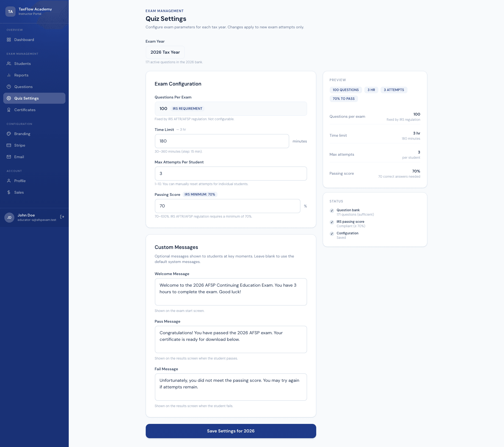Open the Dashboard from the sidebar
This screenshot has width=504, height=447.
(9, 40)
